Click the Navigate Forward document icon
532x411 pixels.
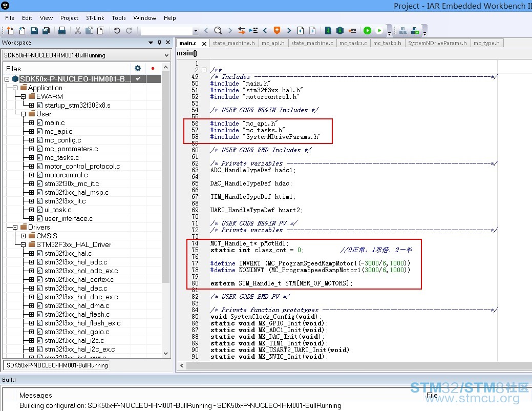pos(312,31)
